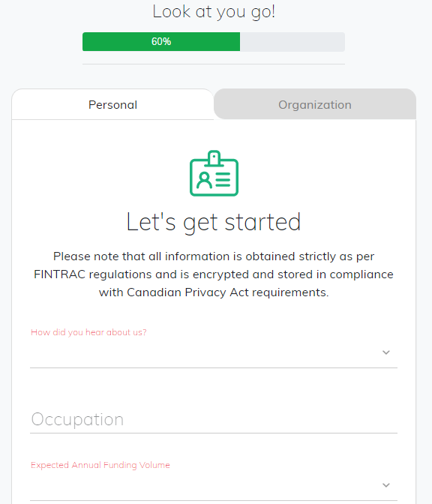
Task: Expand the Expected Annual Funding Volume dropdown
Action: click(214, 485)
